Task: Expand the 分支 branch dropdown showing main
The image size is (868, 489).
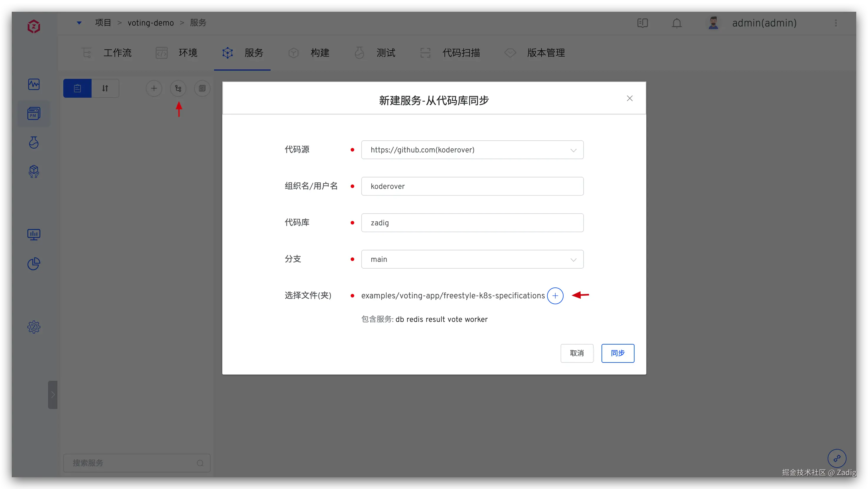Action: coord(472,259)
